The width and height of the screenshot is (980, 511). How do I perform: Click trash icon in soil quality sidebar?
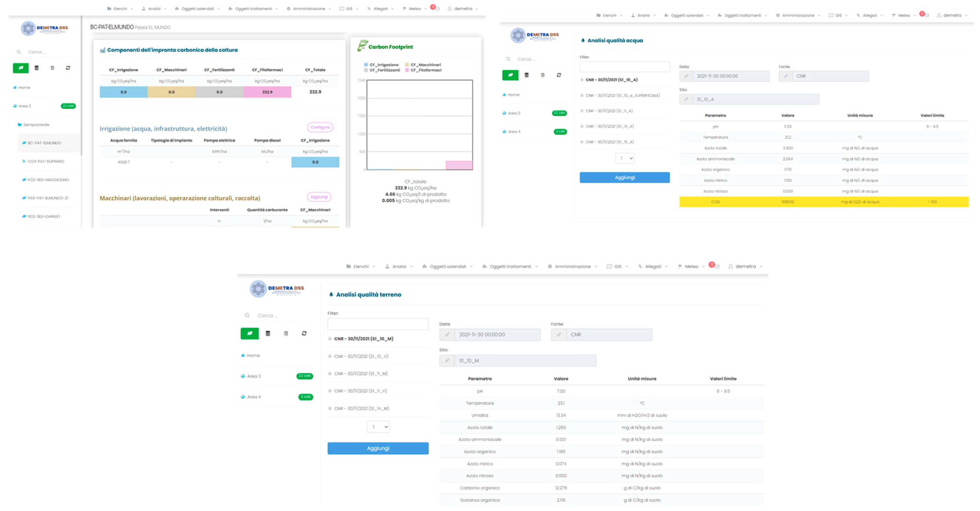coord(286,333)
